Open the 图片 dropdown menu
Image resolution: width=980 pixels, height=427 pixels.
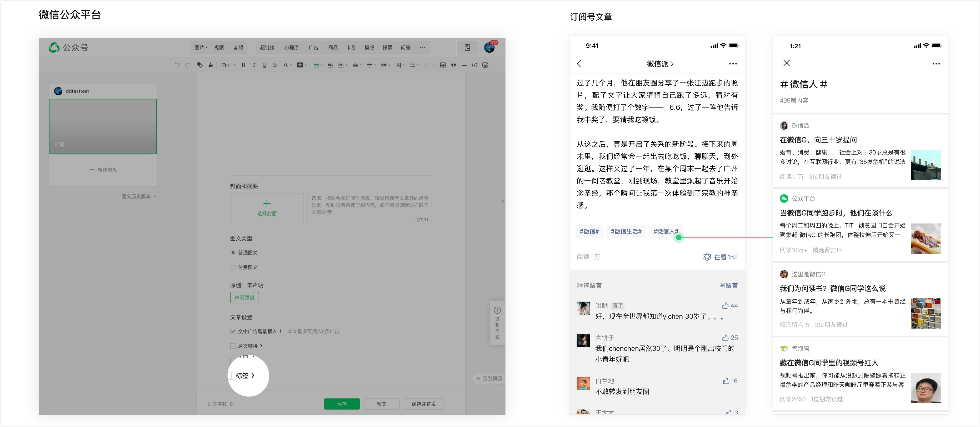click(201, 48)
